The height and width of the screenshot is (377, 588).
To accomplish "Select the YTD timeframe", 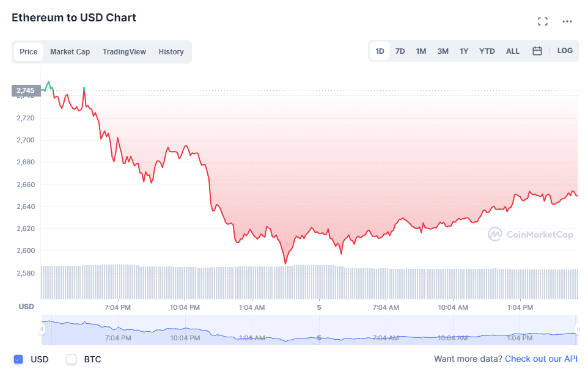I will (x=487, y=51).
